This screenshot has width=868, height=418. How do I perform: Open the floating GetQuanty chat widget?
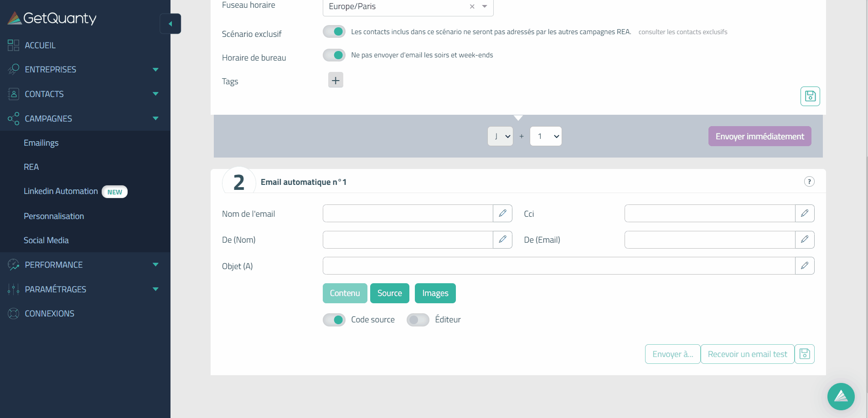click(x=841, y=396)
